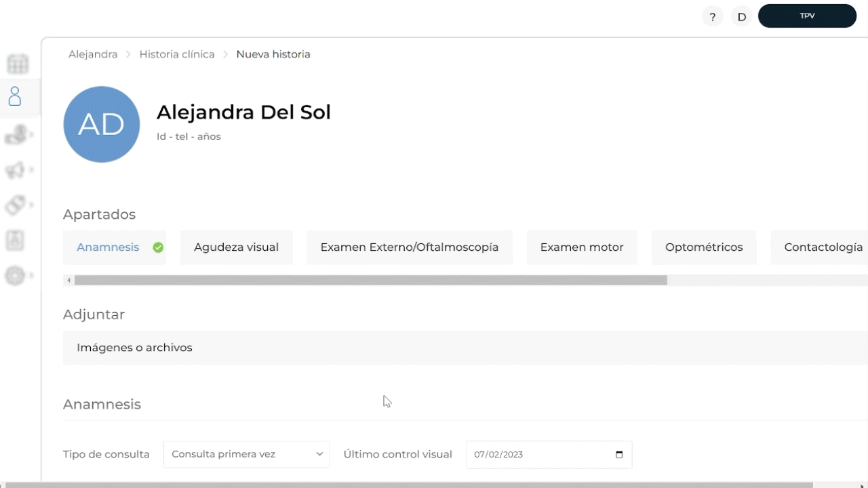The image size is (868, 488).
Task: Open the D user profile icon
Action: 742,16
